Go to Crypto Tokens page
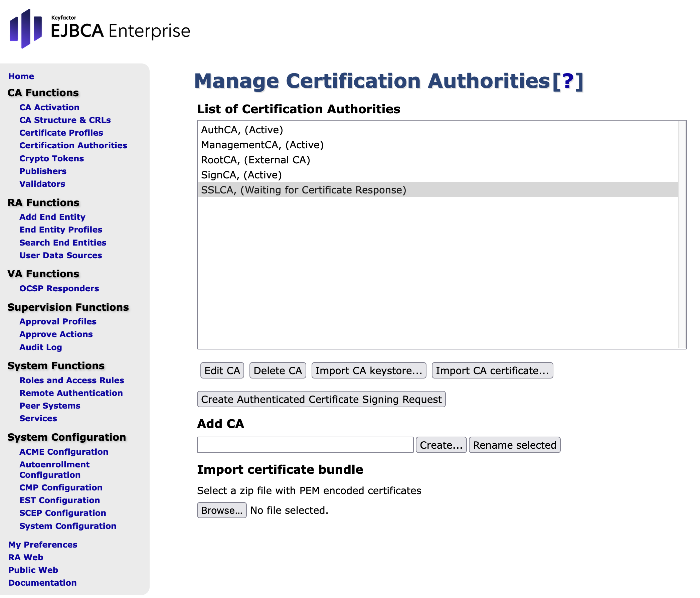Viewport: 700px width, 598px height. [x=51, y=158]
